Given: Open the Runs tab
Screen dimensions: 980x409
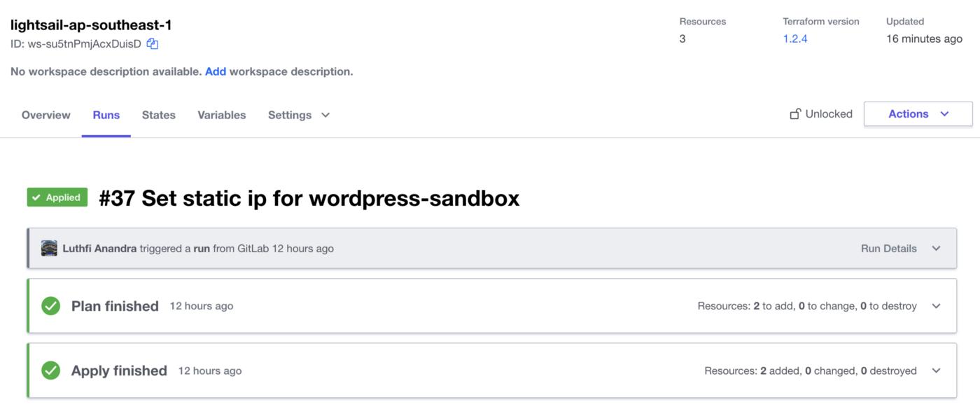Looking at the screenshot, I should coord(106,115).
